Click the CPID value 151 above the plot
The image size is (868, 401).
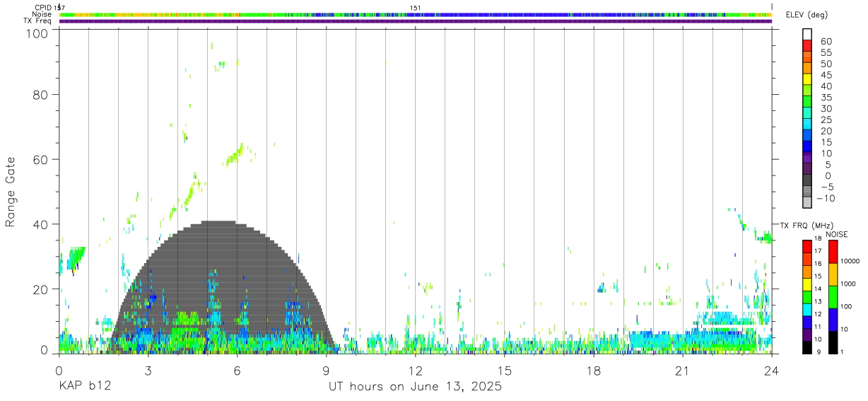(415, 8)
